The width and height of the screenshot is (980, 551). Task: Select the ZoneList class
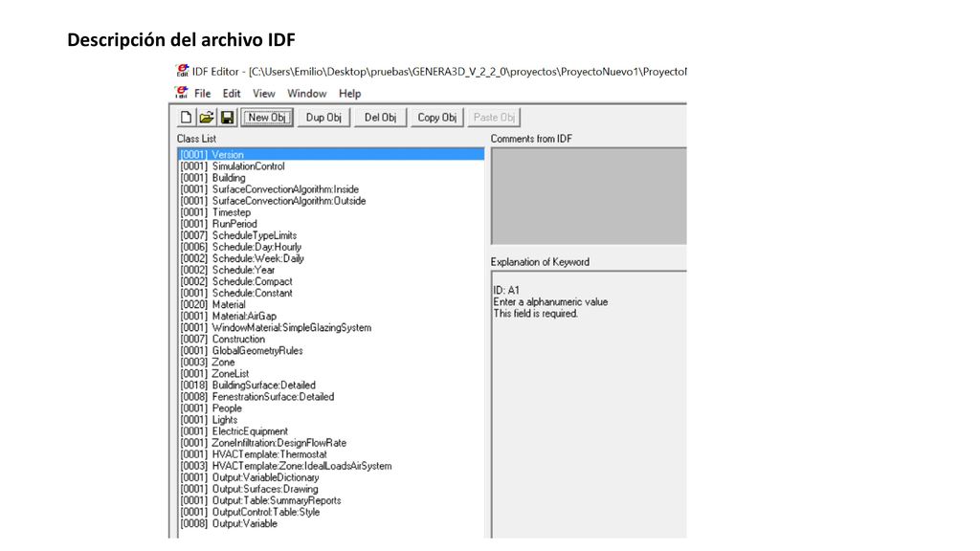331,374
